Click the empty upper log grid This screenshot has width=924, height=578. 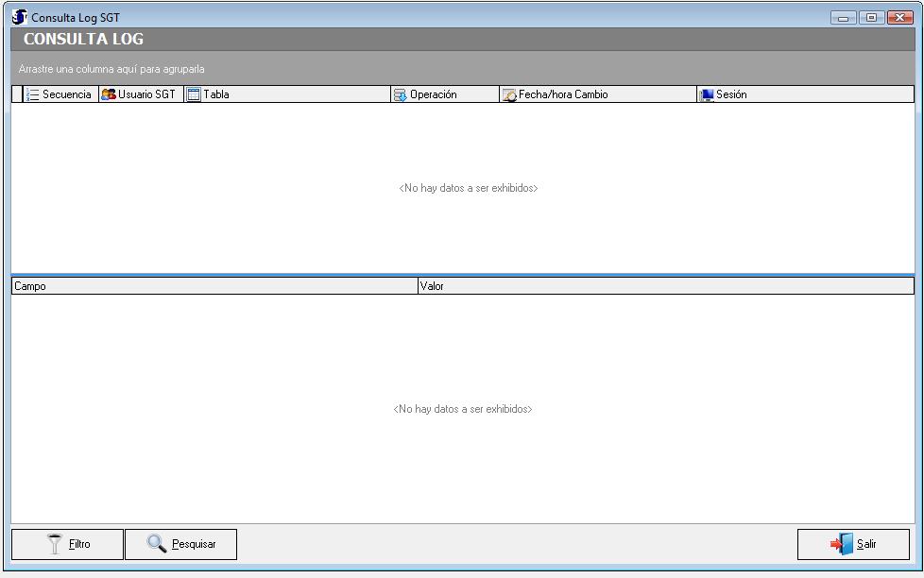462,227
